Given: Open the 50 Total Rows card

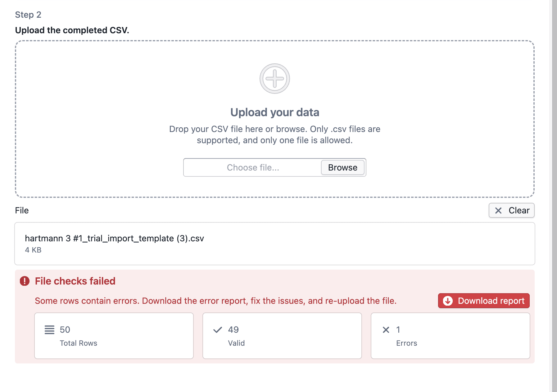Looking at the screenshot, I should 114,336.
